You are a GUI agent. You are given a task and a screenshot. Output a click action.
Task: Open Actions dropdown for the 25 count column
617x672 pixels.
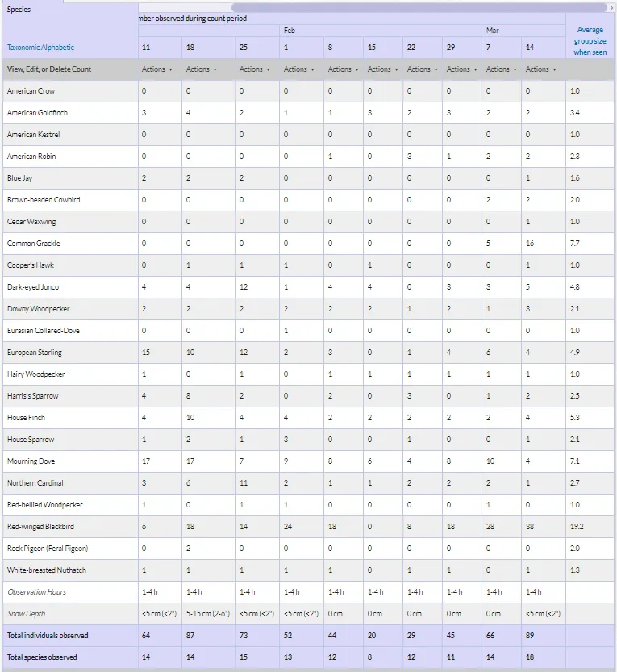point(255,69)
